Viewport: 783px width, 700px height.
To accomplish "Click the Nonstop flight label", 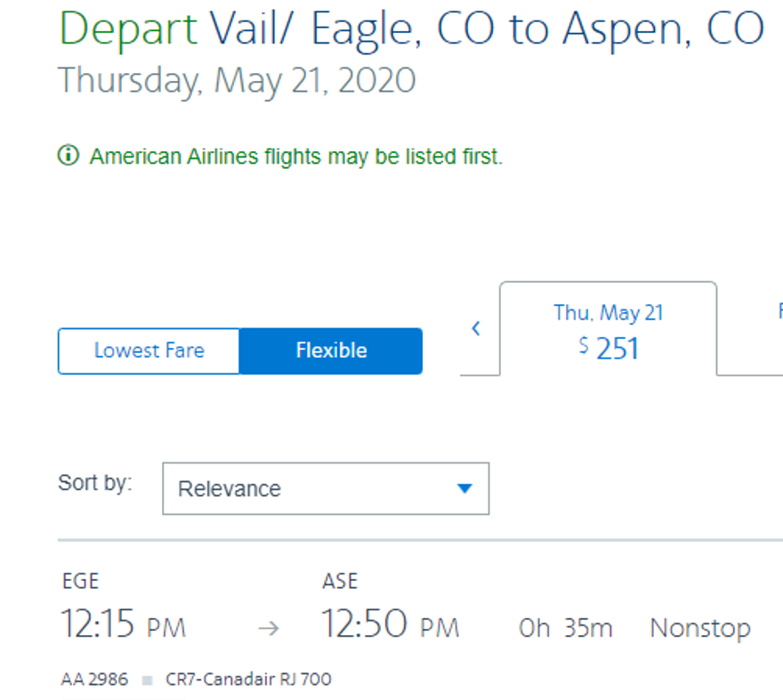I will (x=699, y=628).
